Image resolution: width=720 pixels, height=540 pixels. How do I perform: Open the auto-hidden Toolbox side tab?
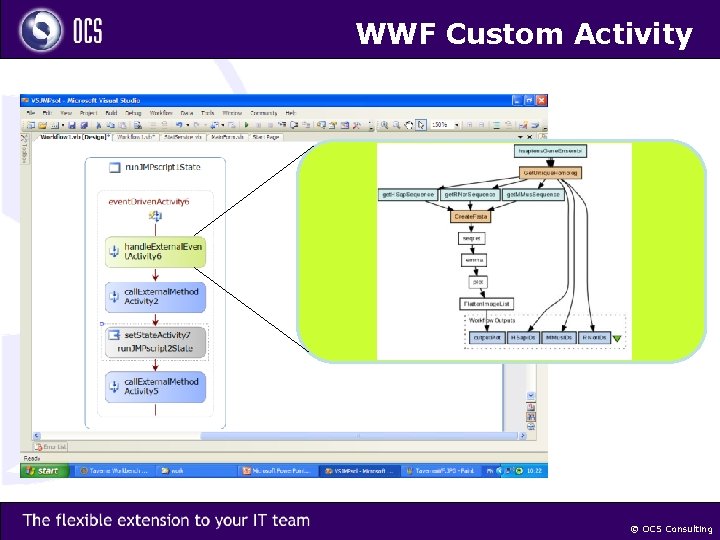(x=24, y=150)
